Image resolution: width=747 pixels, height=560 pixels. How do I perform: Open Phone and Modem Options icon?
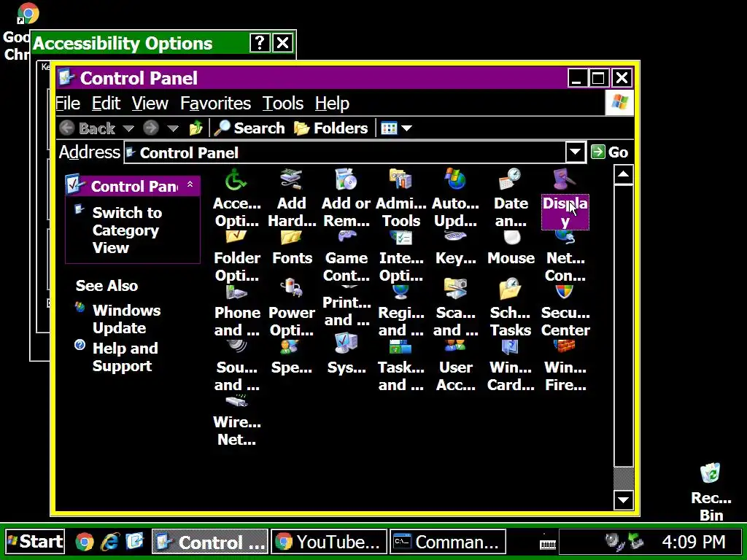(237, 312)
